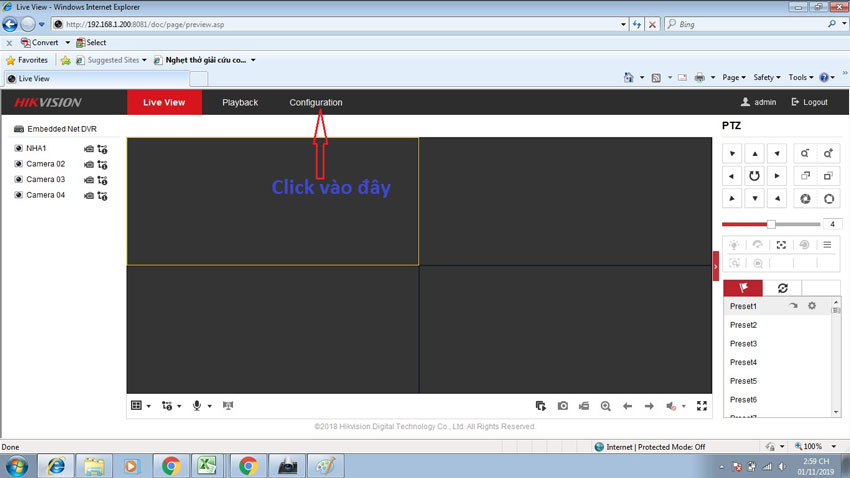Expand audio volume dropdown arrow

pos(684,407)
